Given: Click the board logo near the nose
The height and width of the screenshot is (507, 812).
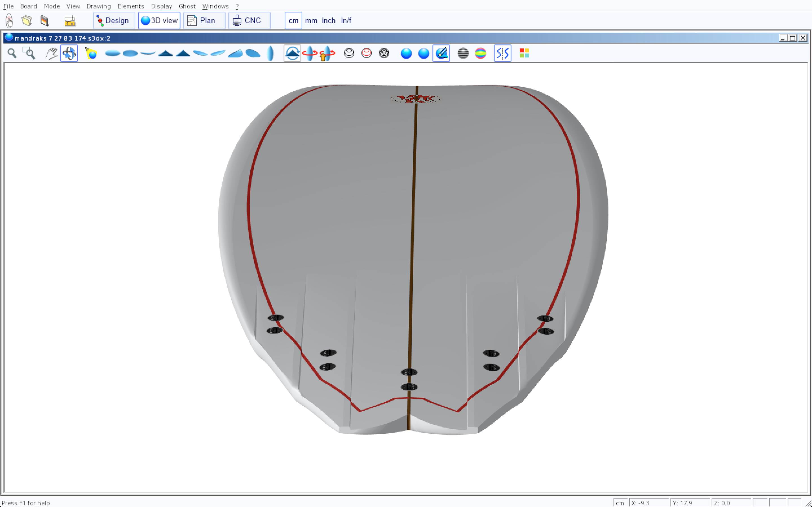Looking at the screenshot, I should click(416, 99).
